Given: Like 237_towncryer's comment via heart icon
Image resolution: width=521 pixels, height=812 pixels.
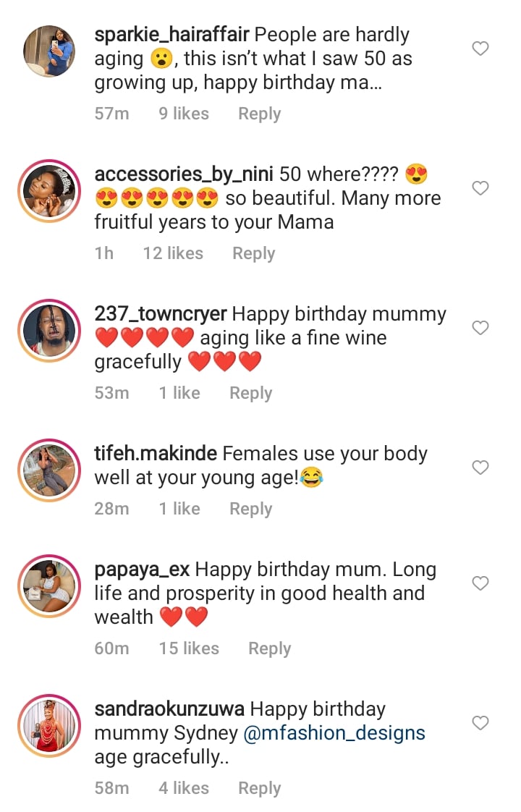Looking at the screenshot, I should point(480,328).
